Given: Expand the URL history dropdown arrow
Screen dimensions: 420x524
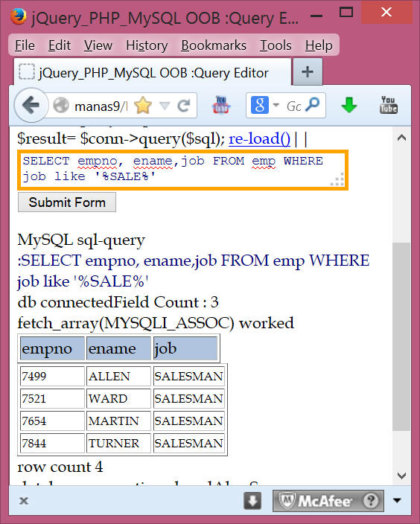Looking at the screenshot, I should [x=164, y=106].
